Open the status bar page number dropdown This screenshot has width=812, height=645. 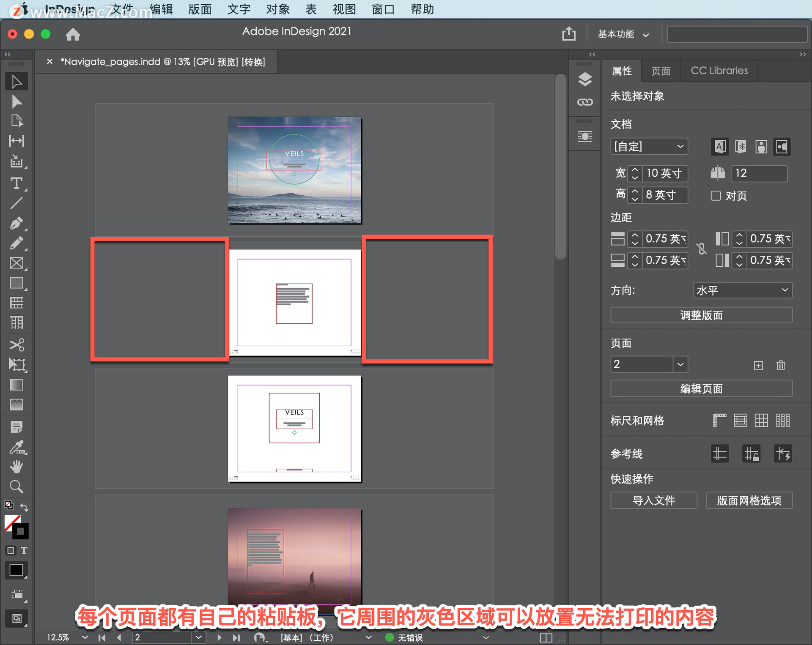(x=198, y=637)
